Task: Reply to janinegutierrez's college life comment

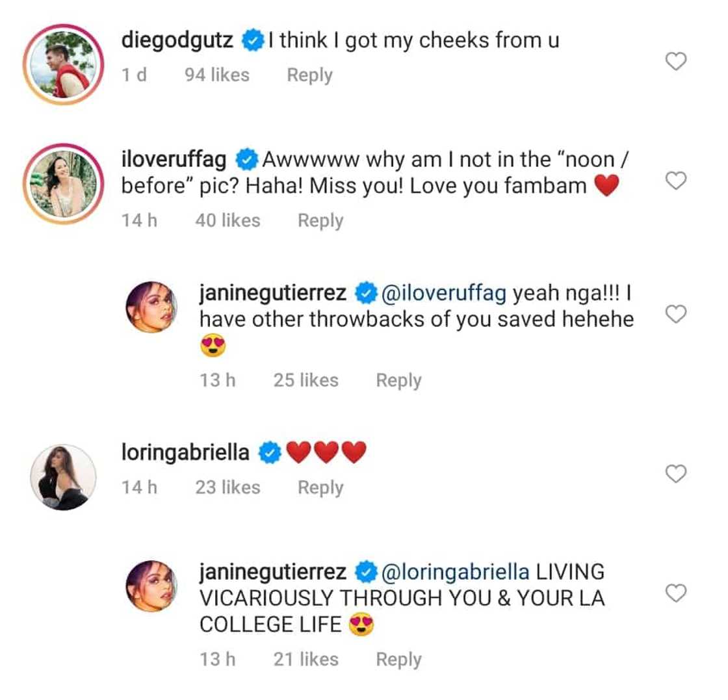Action: (398, 660)
